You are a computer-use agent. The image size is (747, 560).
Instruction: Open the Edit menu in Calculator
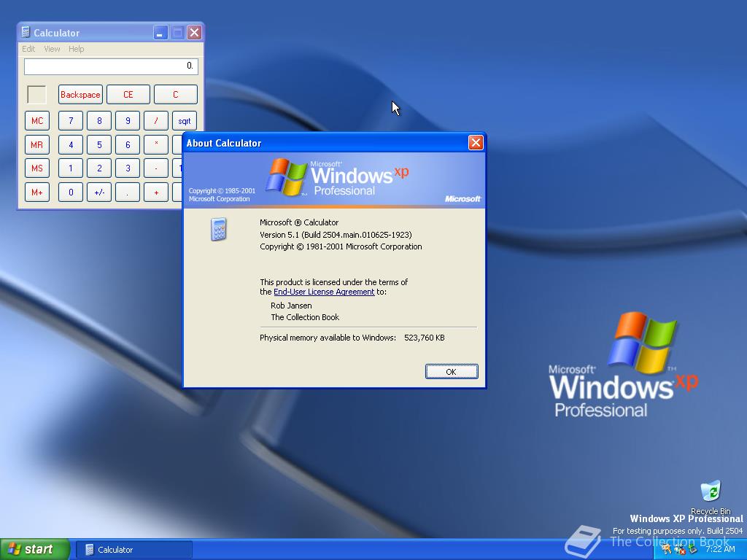click(x=28, y=49)
